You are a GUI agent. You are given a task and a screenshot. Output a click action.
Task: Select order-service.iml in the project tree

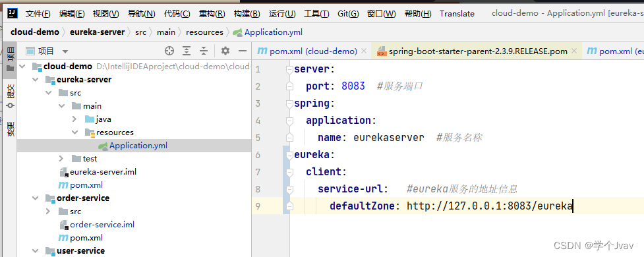pyautogui.click(x=102, y=225)
